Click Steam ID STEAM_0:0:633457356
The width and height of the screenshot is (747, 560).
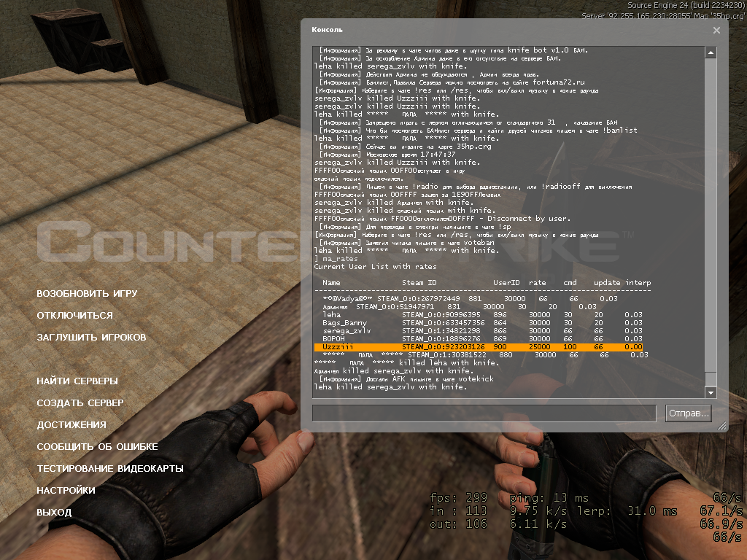pos(443,323)
